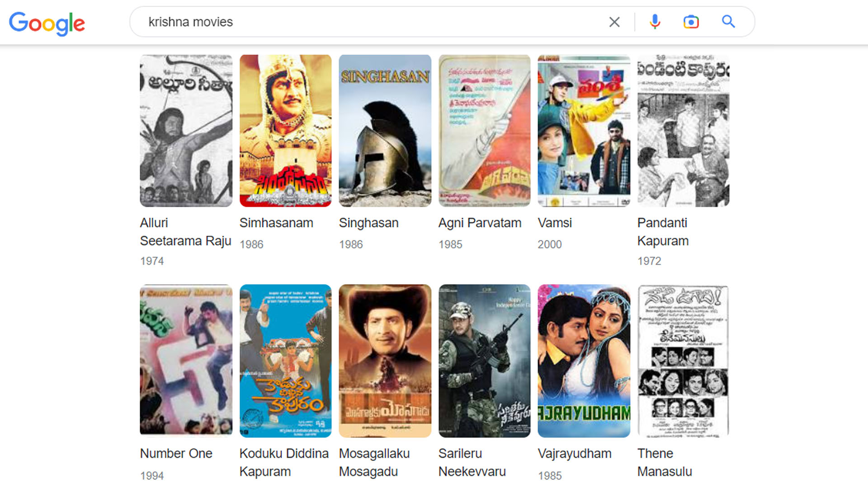Click the year 1994 under Number One
The width and height of the screenshot is (868, 488).
[152, 476]
